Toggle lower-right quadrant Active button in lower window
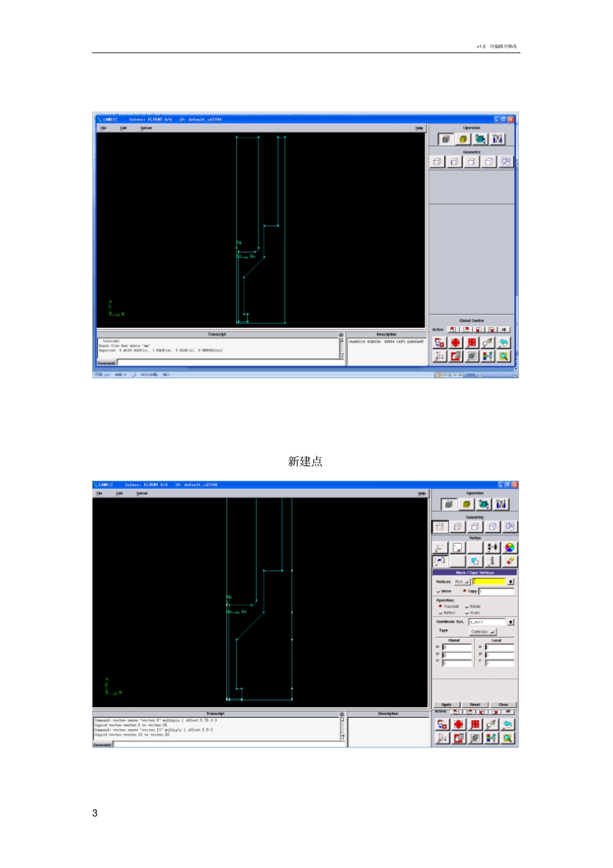The height and width of the screenshot is (868, 613). point(496,712)
